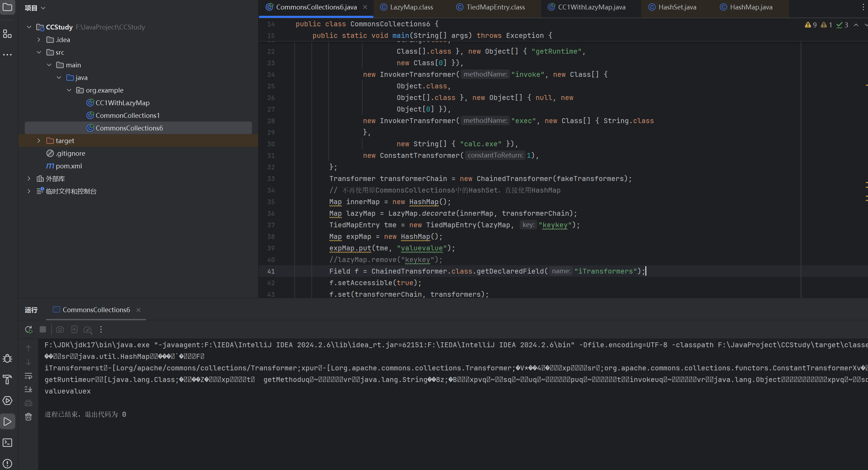Image resolution: width=868 pixels, height=470 pixels.
Task: Open the Structure tool window
Action: (x=7, y=34)
